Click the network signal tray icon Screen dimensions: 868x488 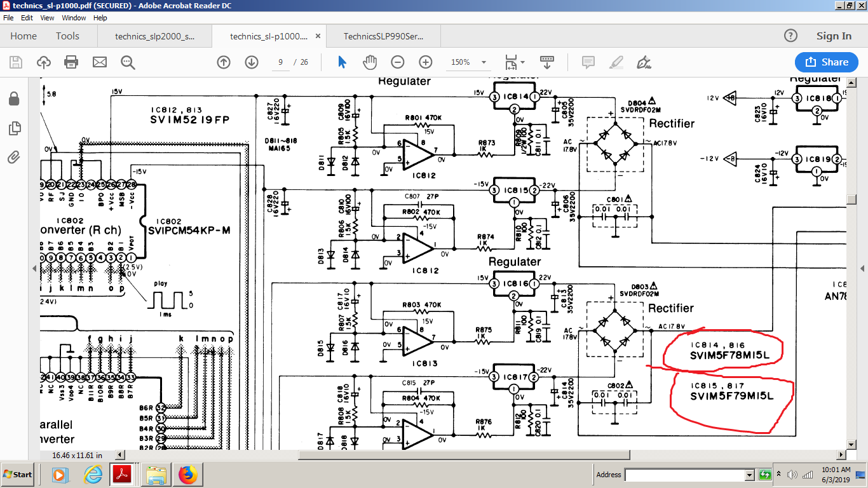point(808,475)
